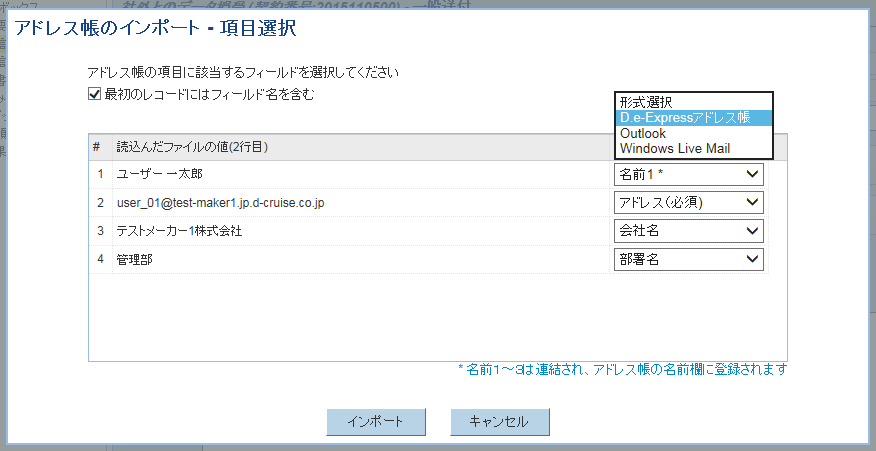Viewport: 876px width, 451px height.
Task: Choose D.e-Expressアドレス帳 format option
Action: coord(684,117)
